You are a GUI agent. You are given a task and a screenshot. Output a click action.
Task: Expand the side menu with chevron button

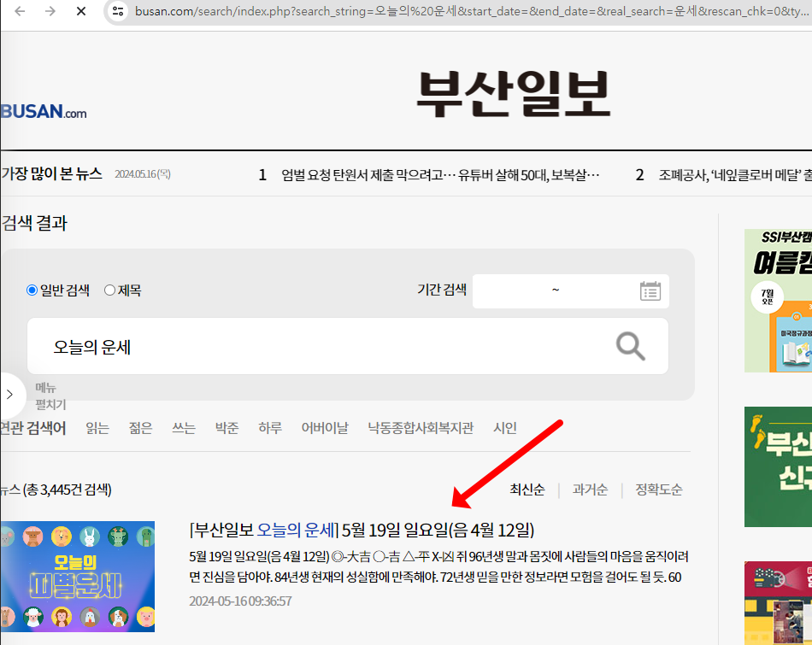(x=10, y=395)
